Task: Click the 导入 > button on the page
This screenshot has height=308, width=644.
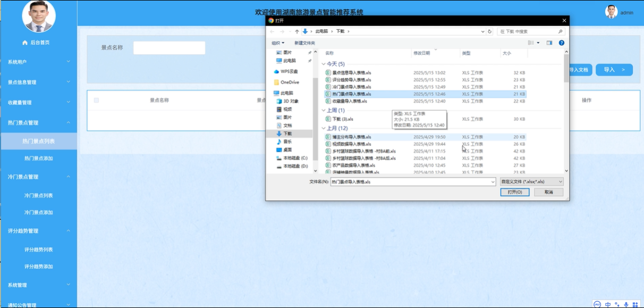Action: pyautogui.click(x=614, y=70)
